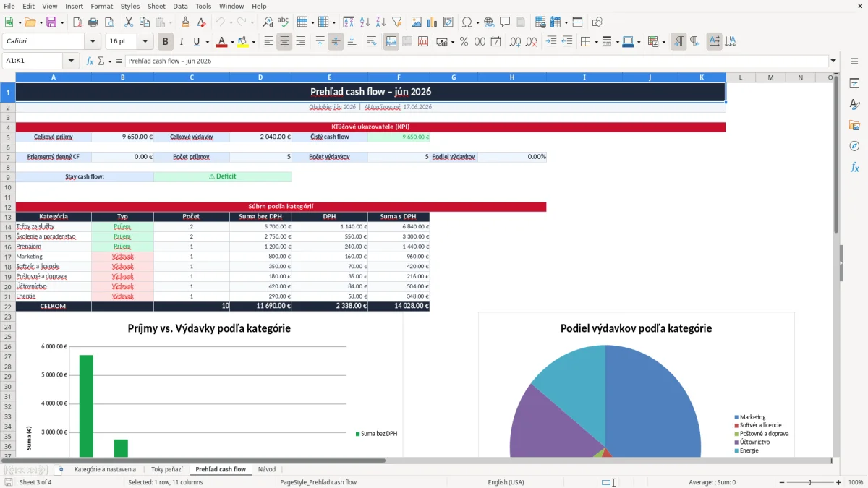
Task: Toggle Align Left
Action: 269,42
